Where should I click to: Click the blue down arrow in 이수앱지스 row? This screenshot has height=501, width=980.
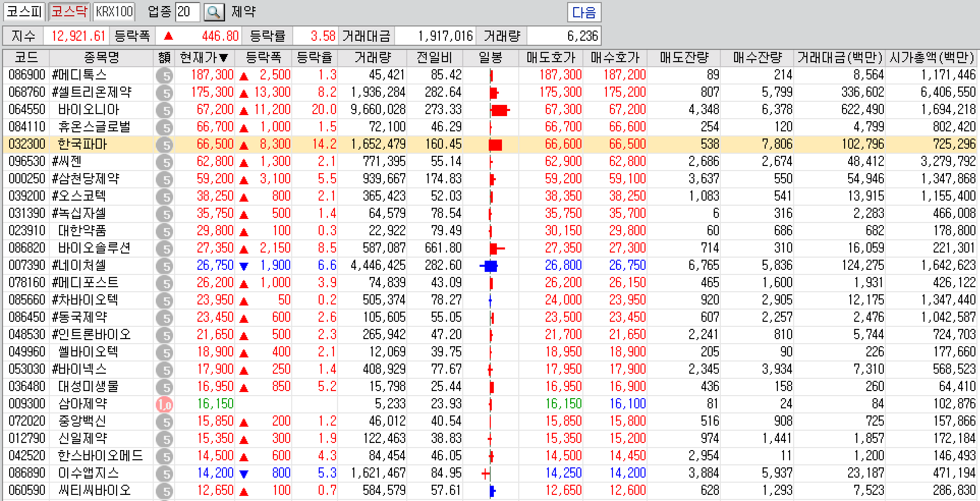click(x=244, y=474)
